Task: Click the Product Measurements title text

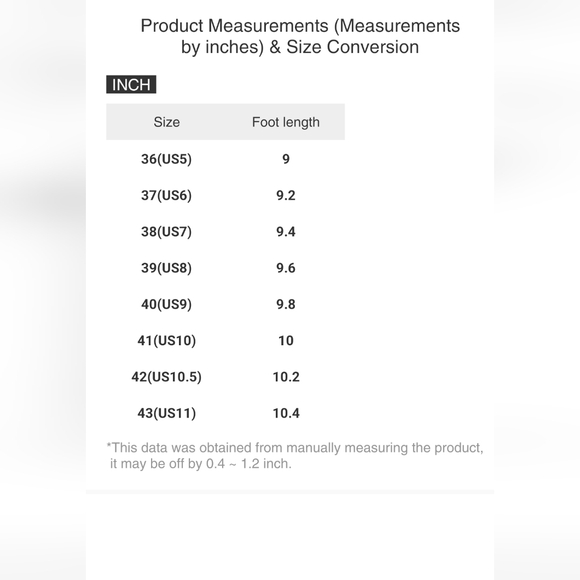Action: click(x=300, y=36)
